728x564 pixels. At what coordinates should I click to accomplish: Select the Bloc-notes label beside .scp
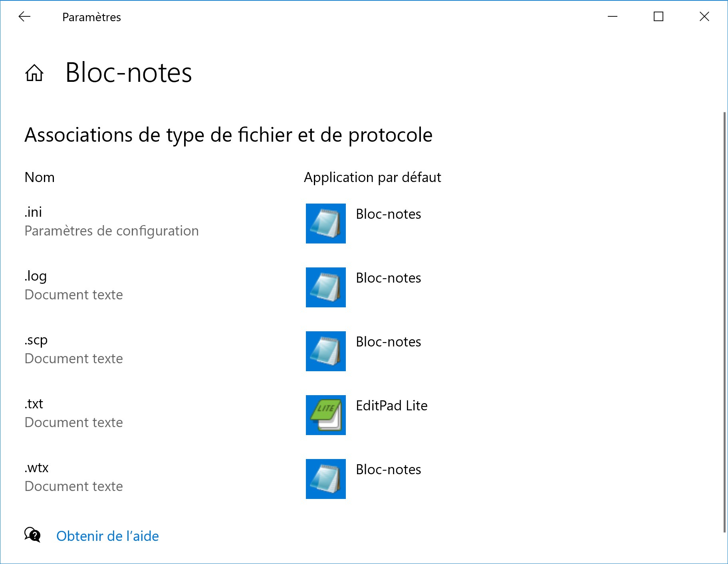point(388,342)
